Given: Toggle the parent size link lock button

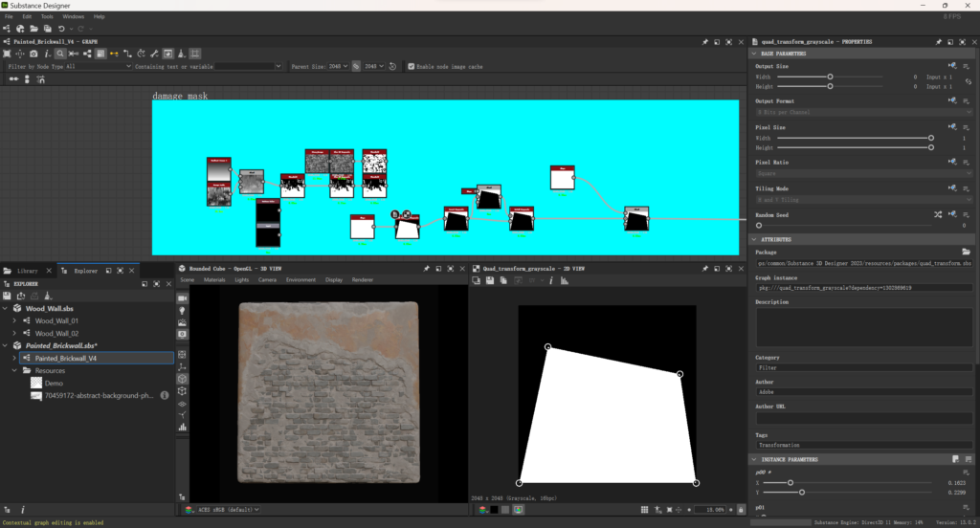Looking at the screenshot, I should 356,67.
